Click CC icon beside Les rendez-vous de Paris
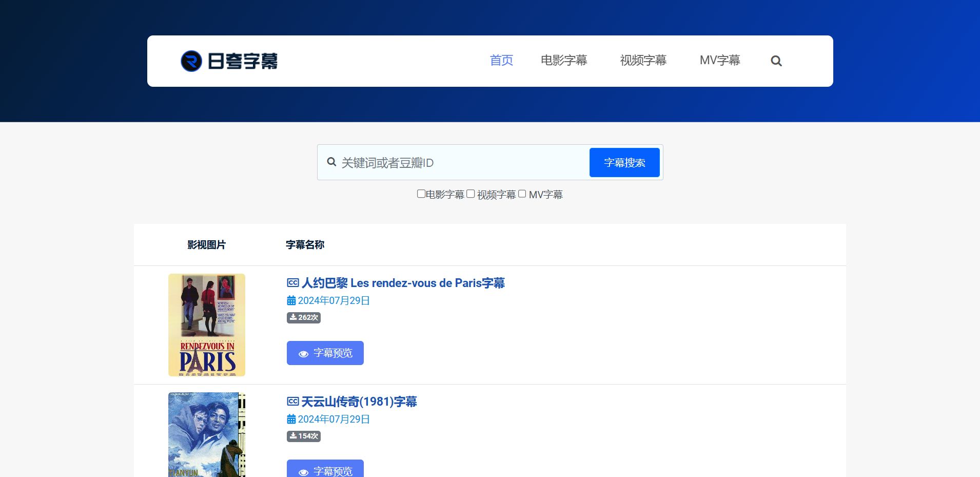The image size is (980, 477). click(x=292, y=283)
